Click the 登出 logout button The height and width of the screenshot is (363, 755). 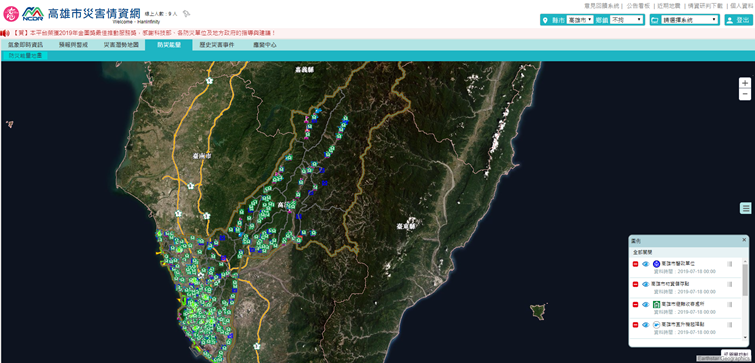(x=739, y=20)
